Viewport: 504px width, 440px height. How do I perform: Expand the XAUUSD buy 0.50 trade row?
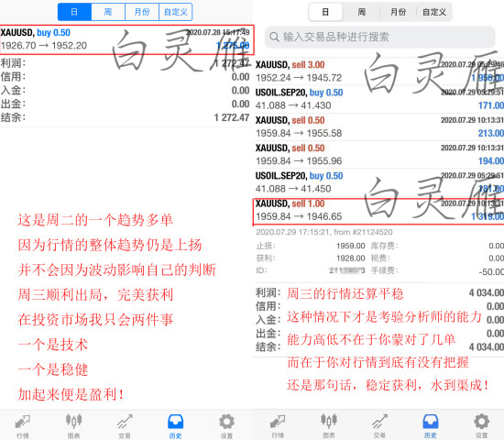[x=126, y=39]
